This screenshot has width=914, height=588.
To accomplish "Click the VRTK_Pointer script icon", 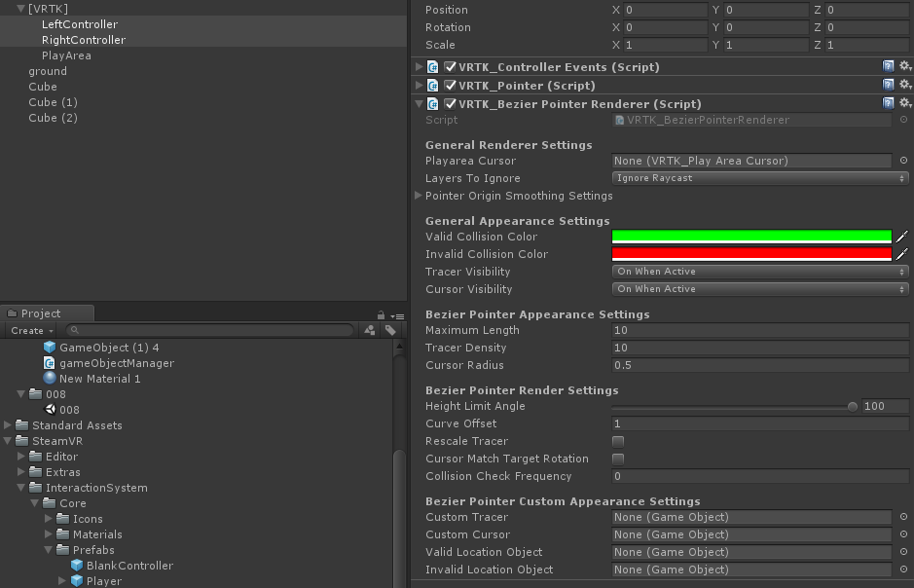I will (x=432, y=86).
